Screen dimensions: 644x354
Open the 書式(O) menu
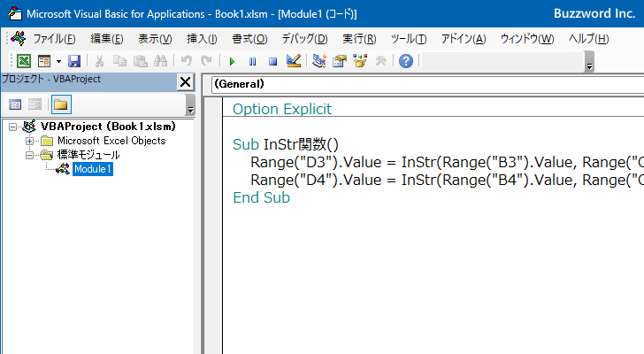(x=249, y=39)
